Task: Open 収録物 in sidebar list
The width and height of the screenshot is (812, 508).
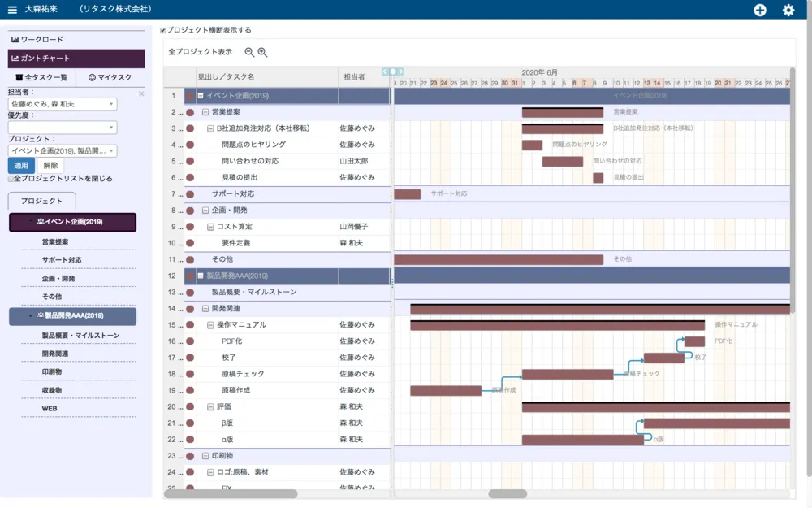Action: (x=52, y=390)
